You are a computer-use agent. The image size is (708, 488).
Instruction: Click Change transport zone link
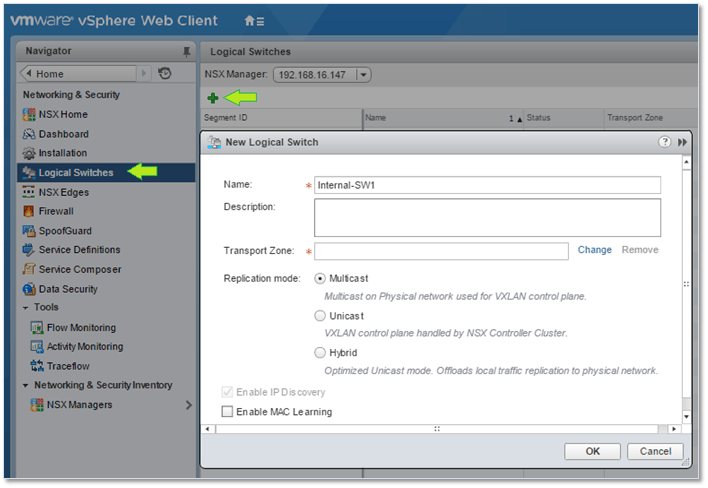pos(594,250)
